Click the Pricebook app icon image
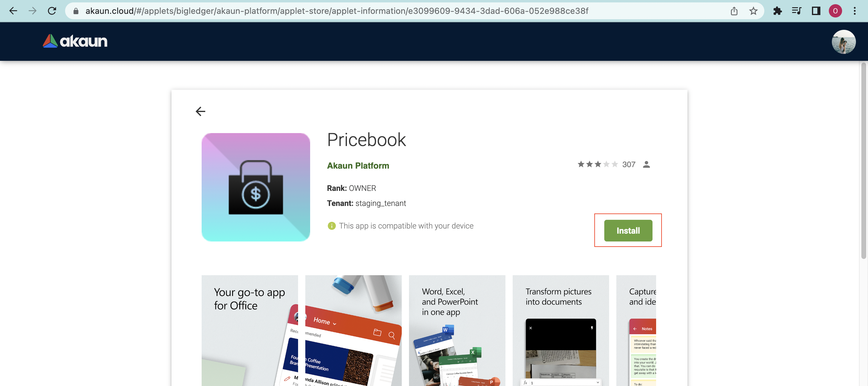 point(256,187)
